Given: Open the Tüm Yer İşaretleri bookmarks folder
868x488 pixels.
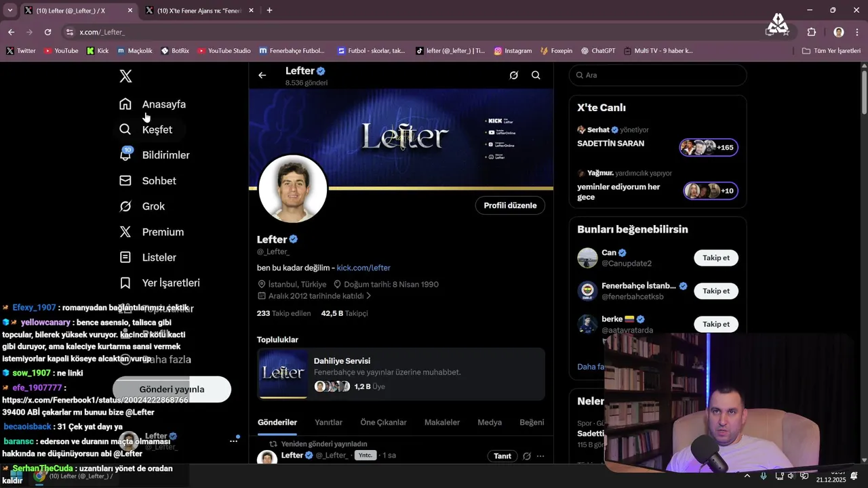Looking at the screenshot, I should pyautogui.click(x=831, y=51).
